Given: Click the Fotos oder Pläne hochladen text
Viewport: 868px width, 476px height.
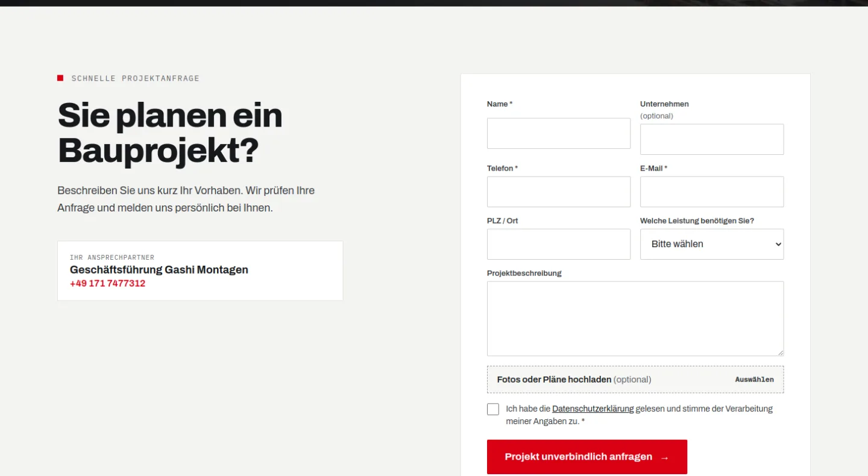Looking at the screenshot, I should point(554,380).
